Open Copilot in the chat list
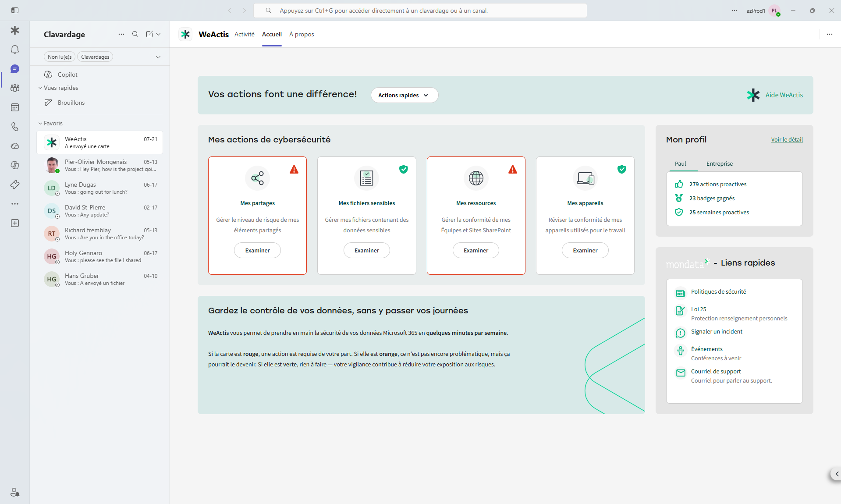 click(x=100, y=75)
